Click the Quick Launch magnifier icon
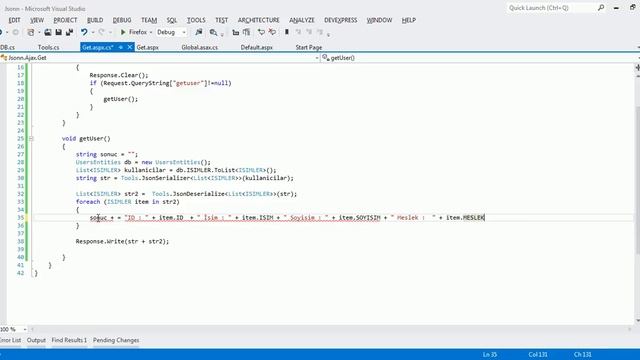Screen dimensions: 640x360 pos(601,8)
